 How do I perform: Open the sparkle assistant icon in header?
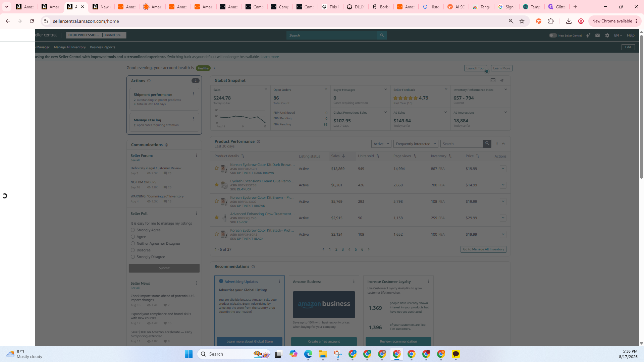[588, 35]
